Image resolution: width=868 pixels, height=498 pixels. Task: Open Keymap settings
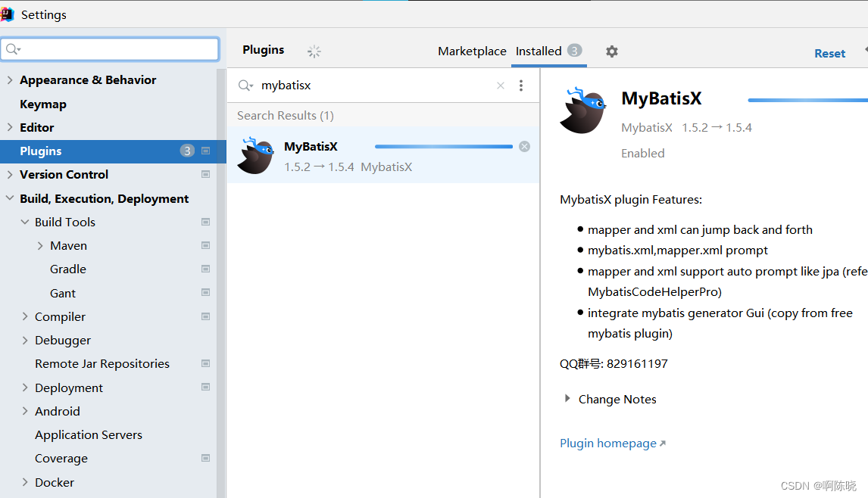point(43,104)
